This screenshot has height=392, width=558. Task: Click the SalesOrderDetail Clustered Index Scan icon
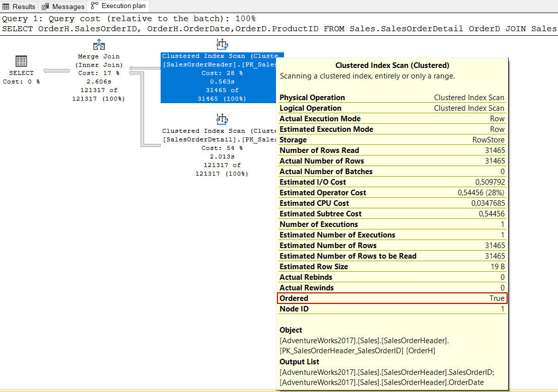(222, 119)
